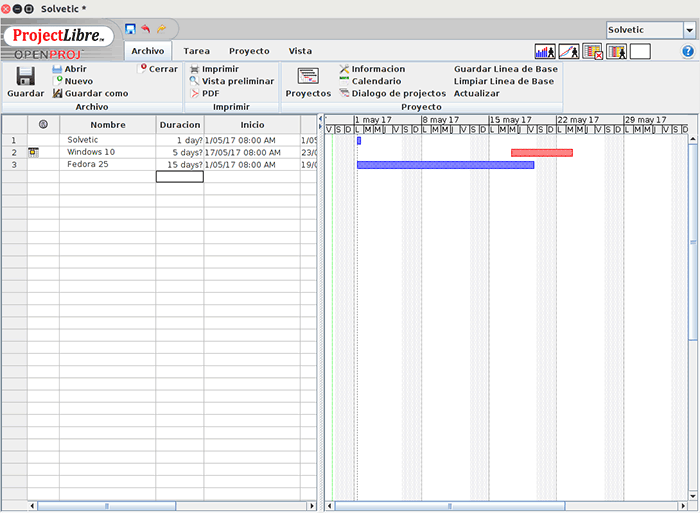Screen dimensions: 700x513
Task: Click the Gantt vertical scrollbar down arrow
Action: [x=693, y=496]
